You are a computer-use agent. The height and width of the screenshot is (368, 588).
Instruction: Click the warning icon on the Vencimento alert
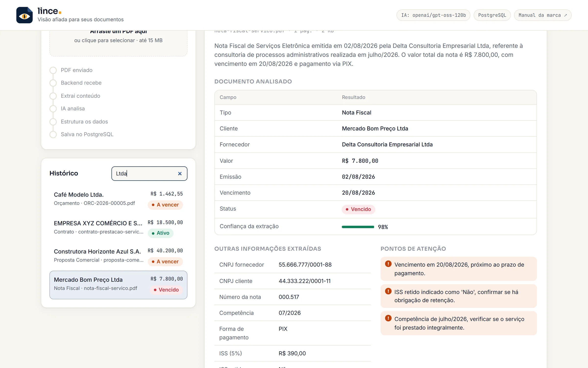tap(388, 264)
